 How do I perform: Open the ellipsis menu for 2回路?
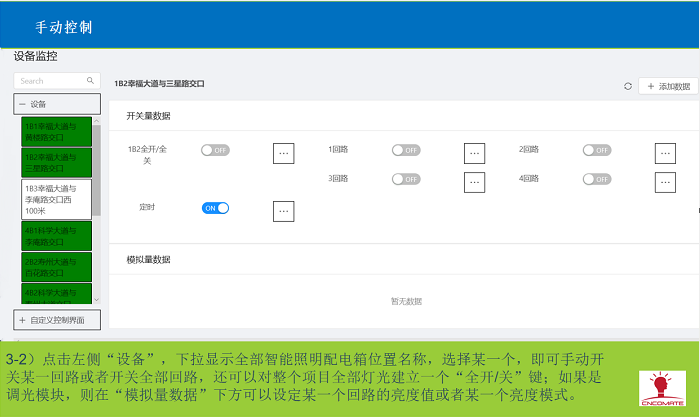665,153
